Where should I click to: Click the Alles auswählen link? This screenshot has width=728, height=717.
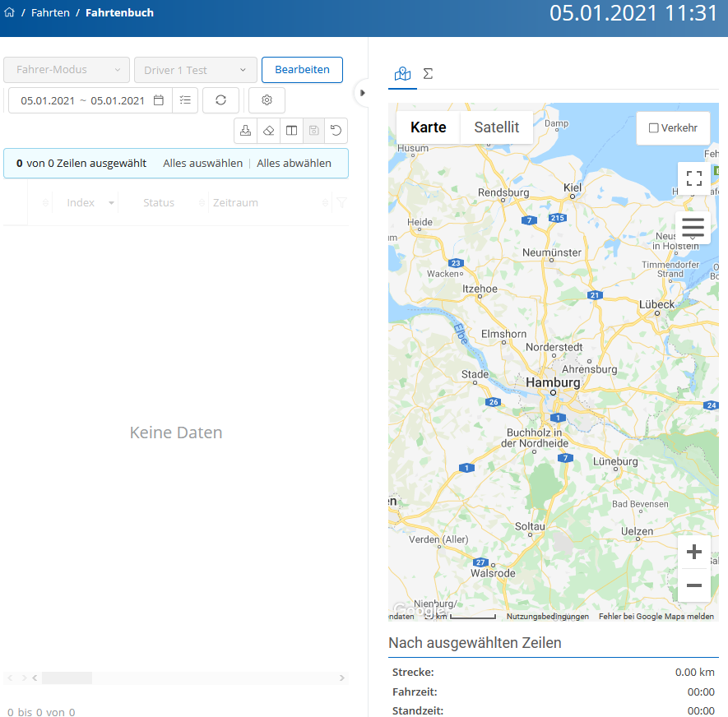202,163
